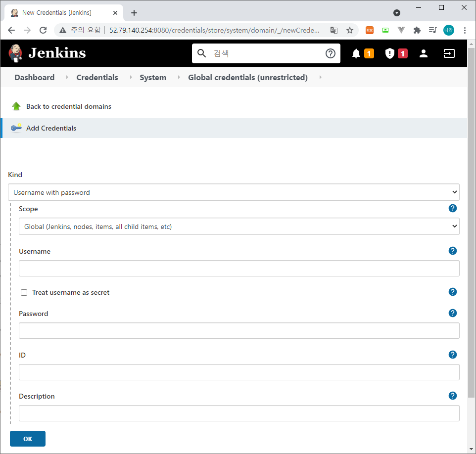
Task: Click the Add Credentials key icon
Action: click(x=16, y=128)
